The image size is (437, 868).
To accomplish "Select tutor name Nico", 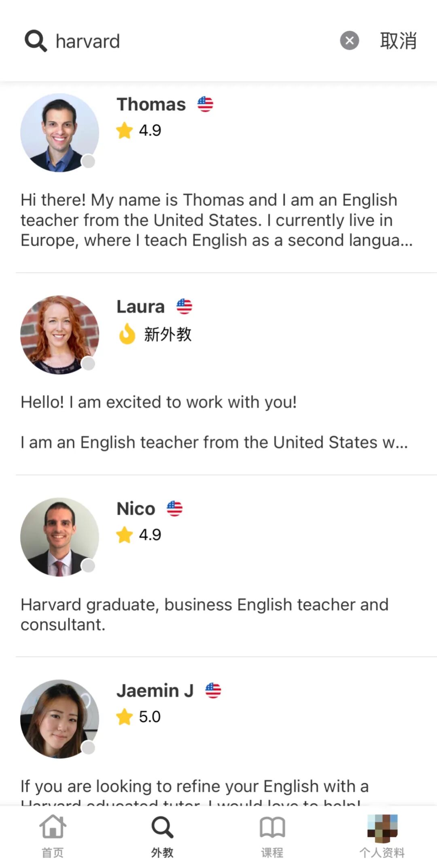I will pos(136,509).
